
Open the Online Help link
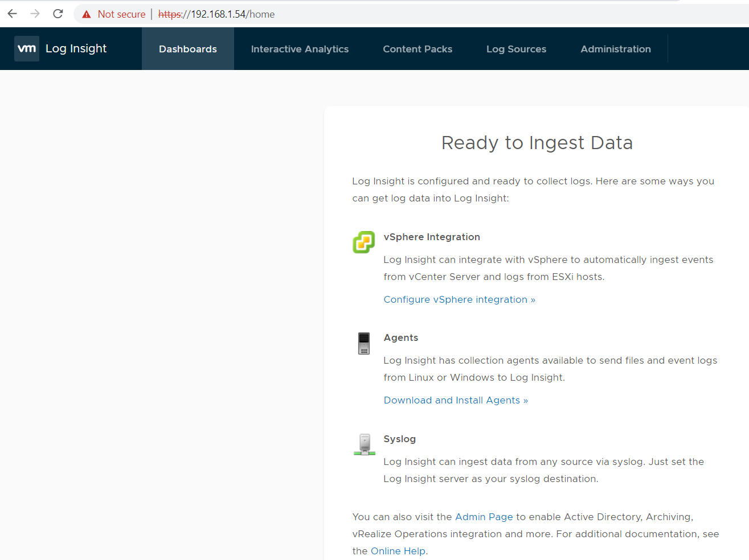pos(398,551)
